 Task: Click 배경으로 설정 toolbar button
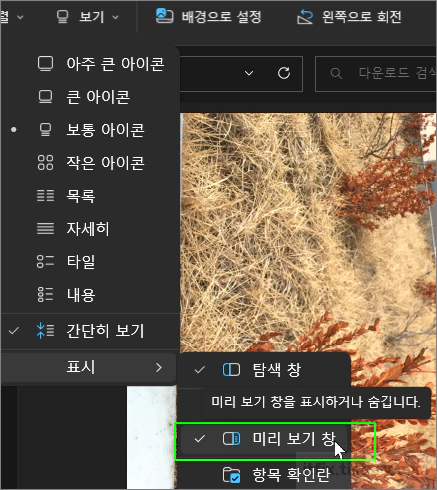208,17
